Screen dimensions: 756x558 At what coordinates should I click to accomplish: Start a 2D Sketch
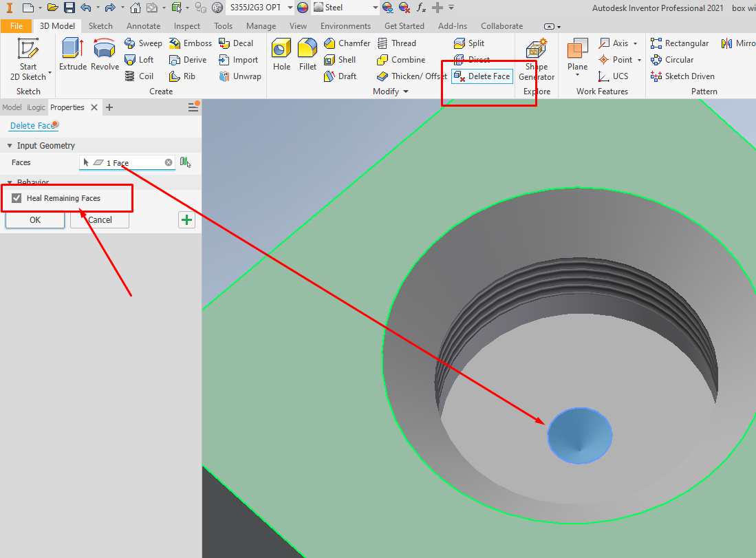(28, 59)
